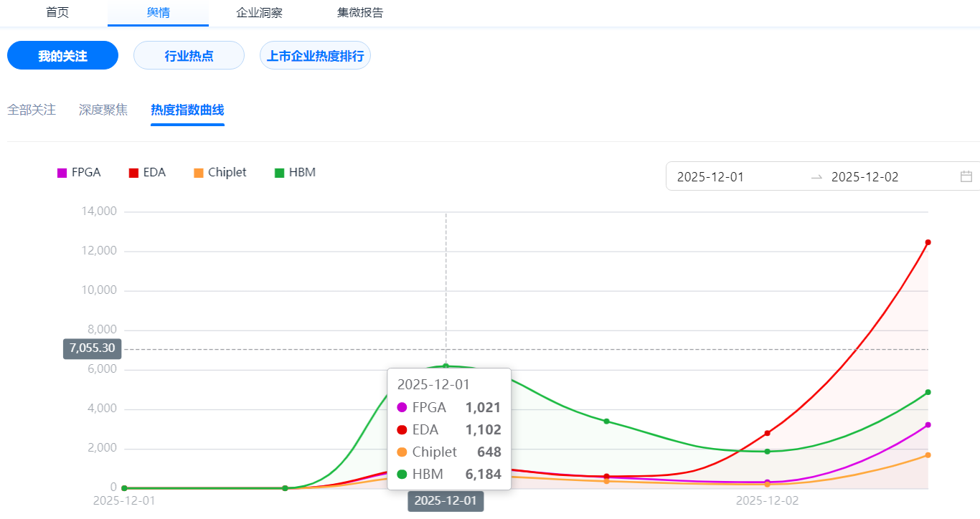Viewport: 980px width, 519px height.
Task: Open the calendar icon in date range picker
Action: click(x=966, y=176)
